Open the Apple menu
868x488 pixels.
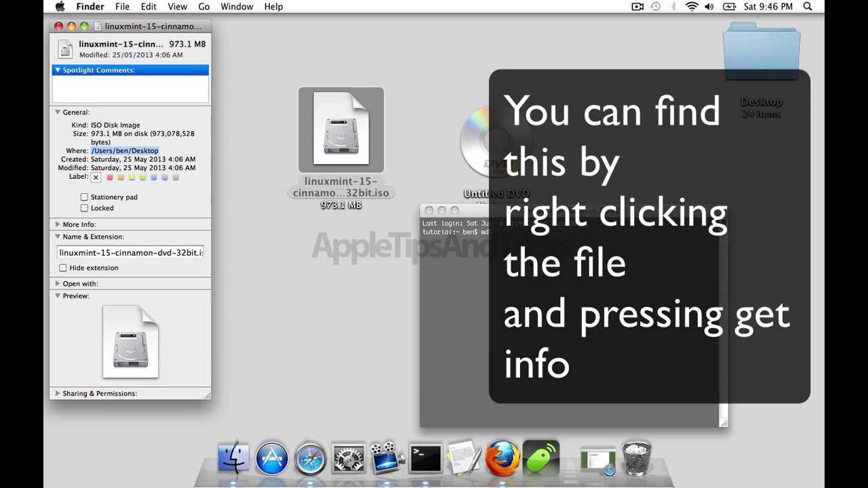pyautogui.click(x=60, y=6)
